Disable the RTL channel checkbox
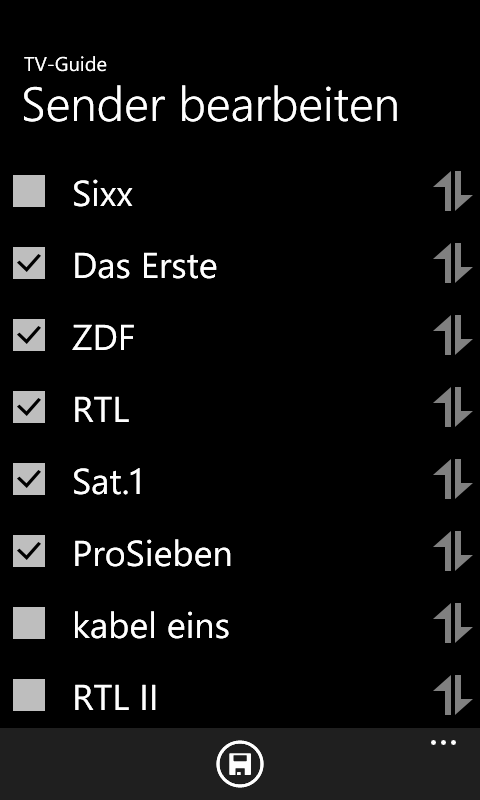Viewport: 480px width, 800px height. pyautogui.click(x=29, y=407)
